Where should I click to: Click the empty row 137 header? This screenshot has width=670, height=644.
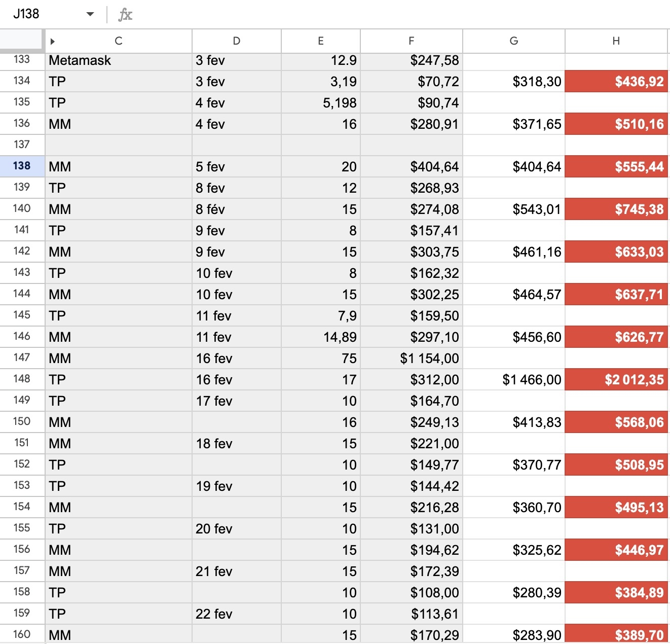[22, 145]
